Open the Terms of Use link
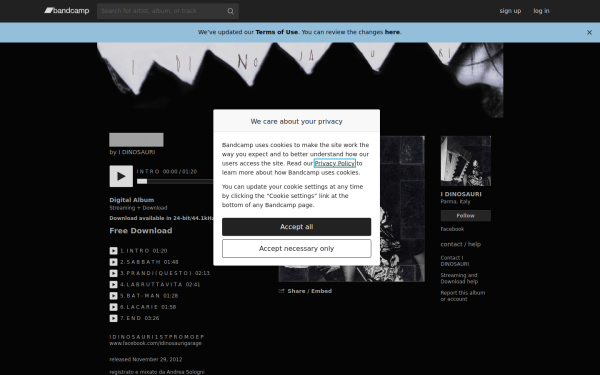 [x=276, y=32]
